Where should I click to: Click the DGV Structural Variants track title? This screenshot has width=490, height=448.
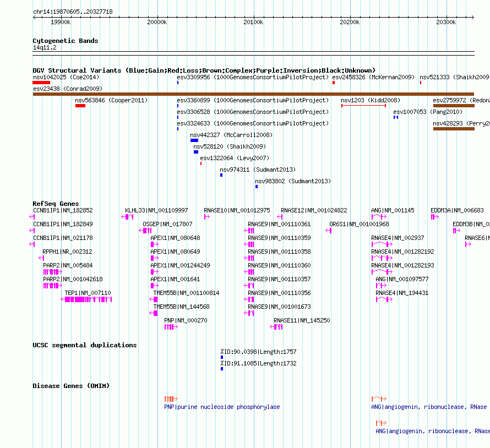pyautogui.click(x=204, y=70)
